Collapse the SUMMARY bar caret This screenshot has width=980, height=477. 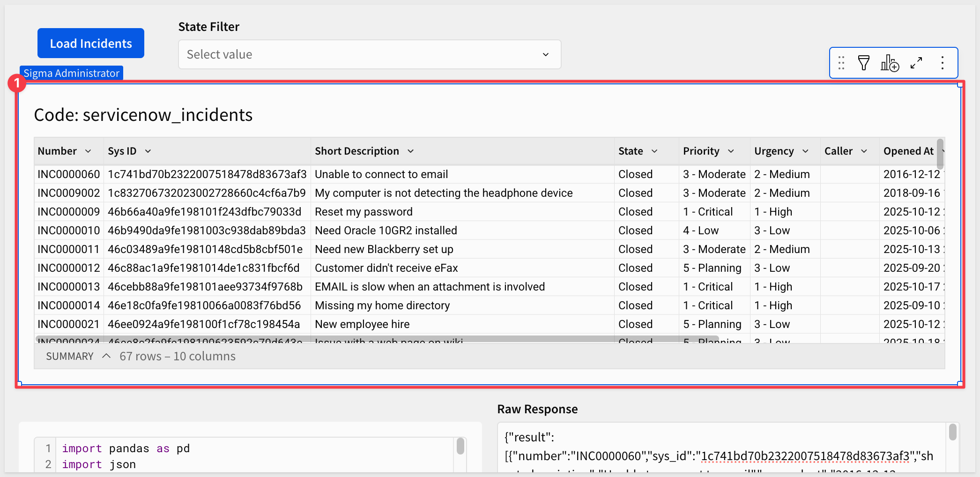tap(106, 356)
